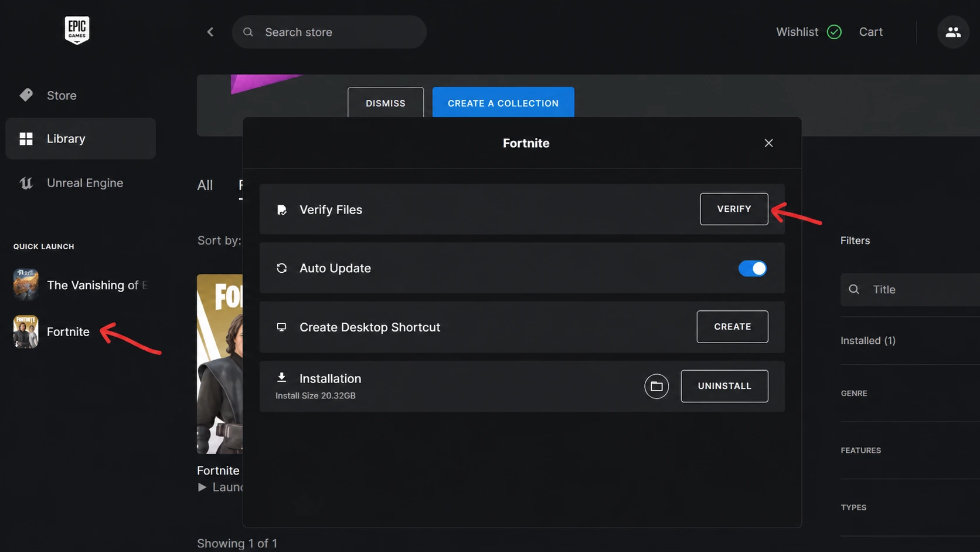Click the Store tag icon
Image resolution: width=980 pixels, height=552 pixels.
click(26, 95)
